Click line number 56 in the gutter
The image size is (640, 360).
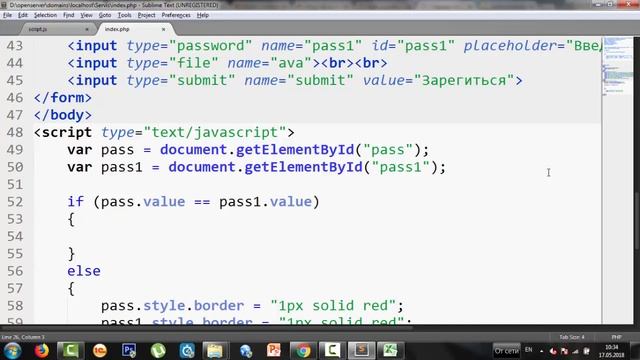tap(15, 271)
